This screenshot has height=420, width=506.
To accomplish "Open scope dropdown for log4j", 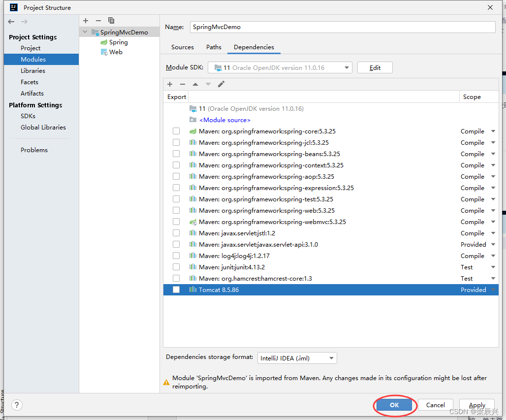I will 493,256.
